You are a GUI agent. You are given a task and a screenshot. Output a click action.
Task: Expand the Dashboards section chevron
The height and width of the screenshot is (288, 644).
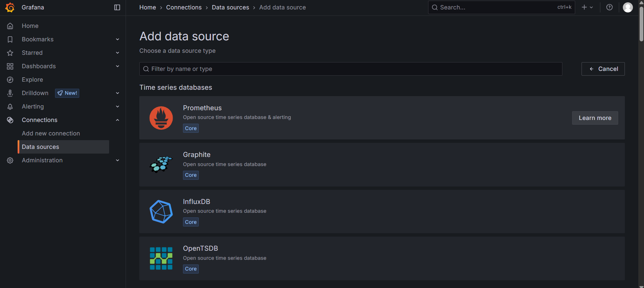coord(118,66)
